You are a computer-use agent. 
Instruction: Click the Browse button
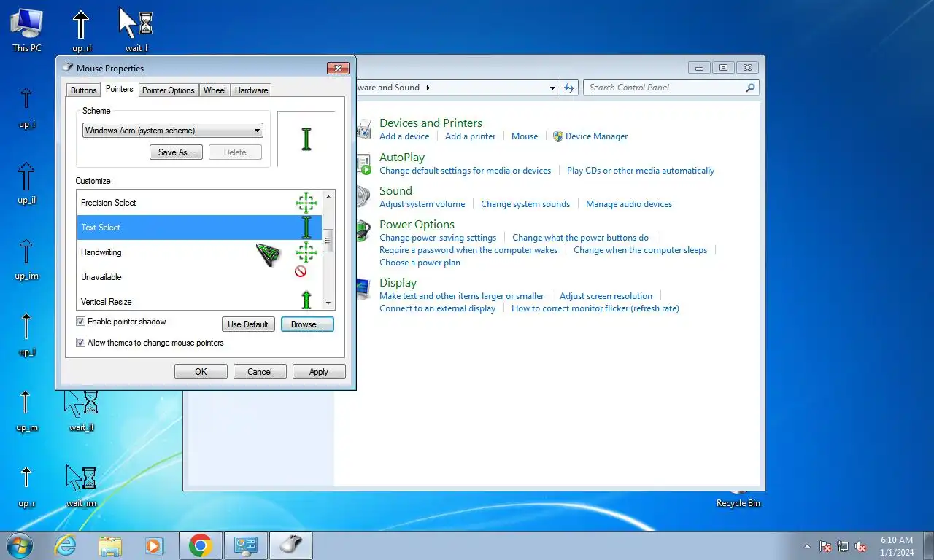307,324
